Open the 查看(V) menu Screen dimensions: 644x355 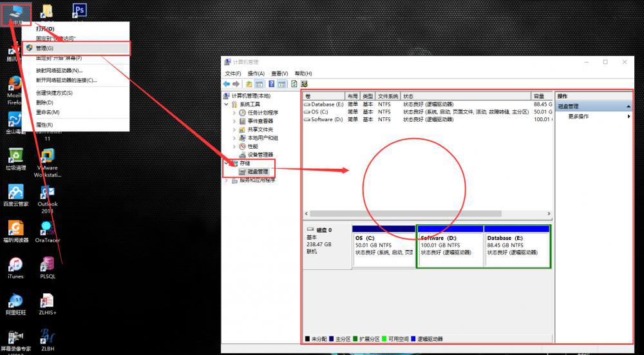tap(279, 73)
